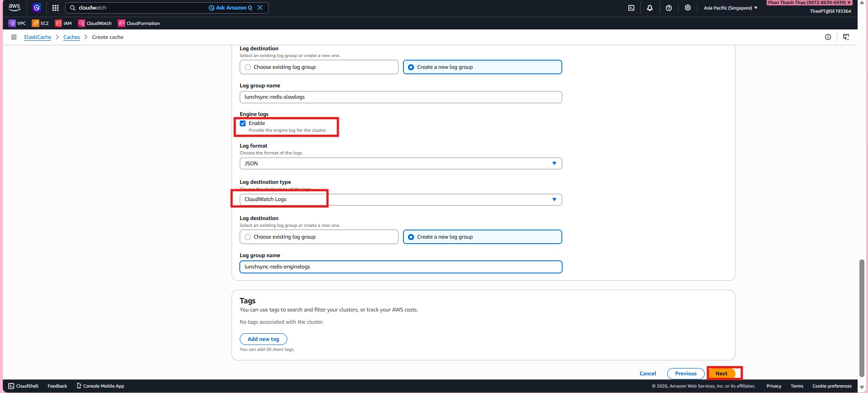This screenshot has width=868, height=393.
Task: Click the search magnifier icon
Action: pyautogui.click(x=72, y=8)
